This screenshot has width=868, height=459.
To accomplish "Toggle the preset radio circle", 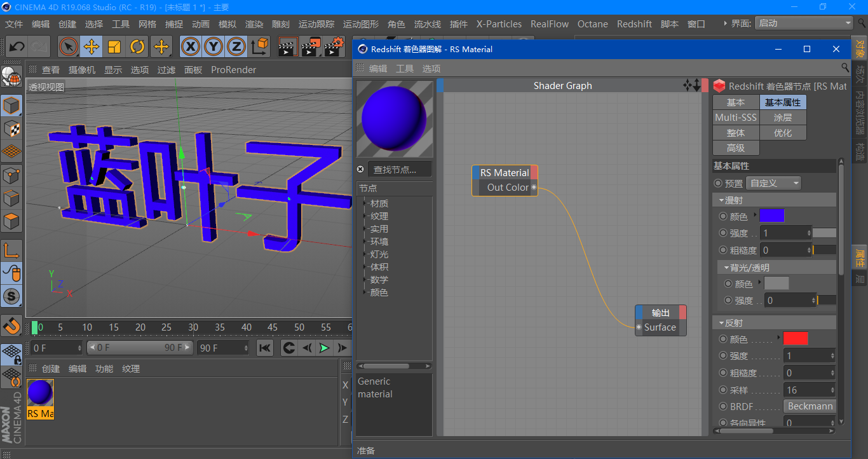I will pyautogui.click(x=718, y=183).
